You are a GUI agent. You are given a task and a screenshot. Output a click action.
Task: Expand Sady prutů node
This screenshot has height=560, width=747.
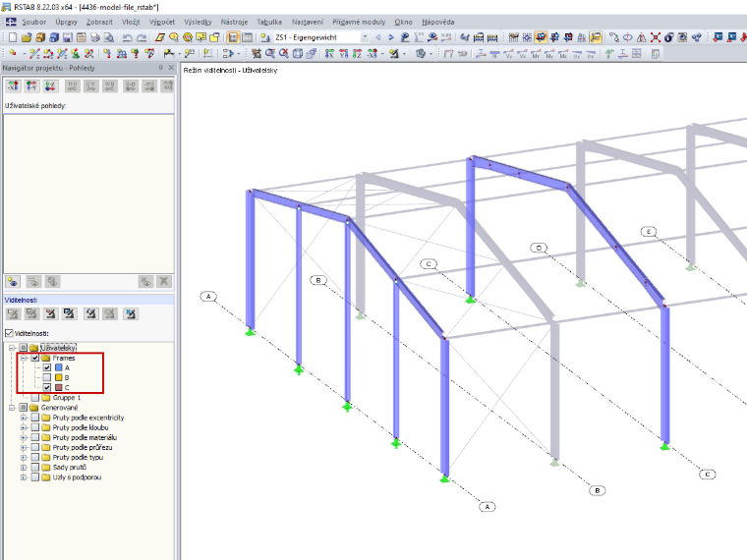click(x=24, y=467)
